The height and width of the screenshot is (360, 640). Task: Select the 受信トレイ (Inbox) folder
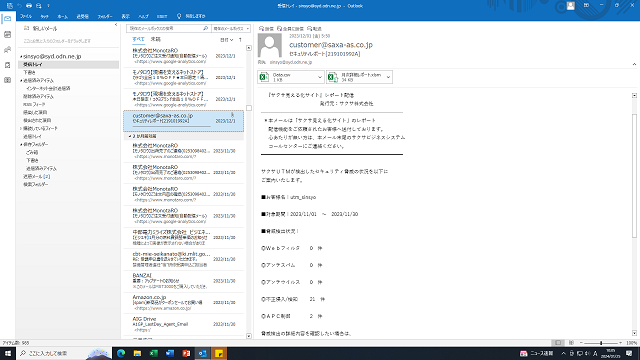pos(69,64)
